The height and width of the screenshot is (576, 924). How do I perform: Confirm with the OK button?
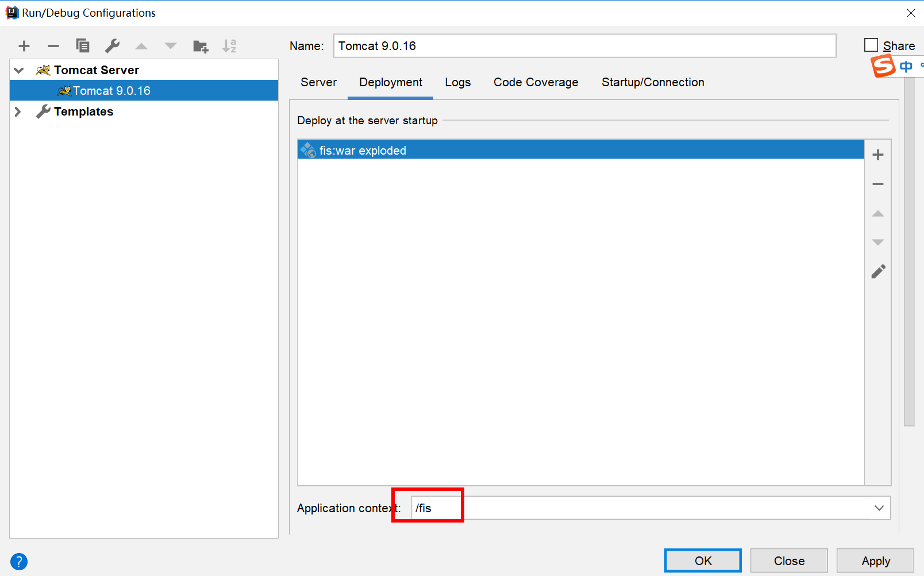(703, 560)
